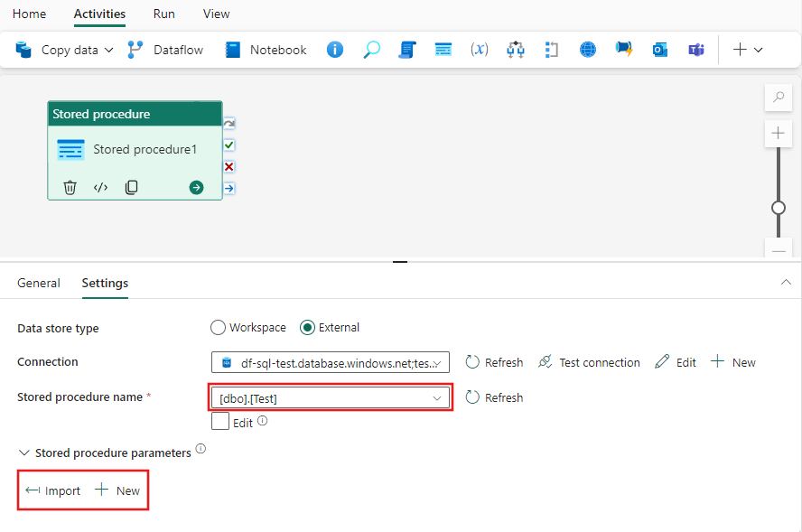This screenshot has width=802, height=532.
Task: Add Stored procedure activity from toolbar
Action: point(443,50)
